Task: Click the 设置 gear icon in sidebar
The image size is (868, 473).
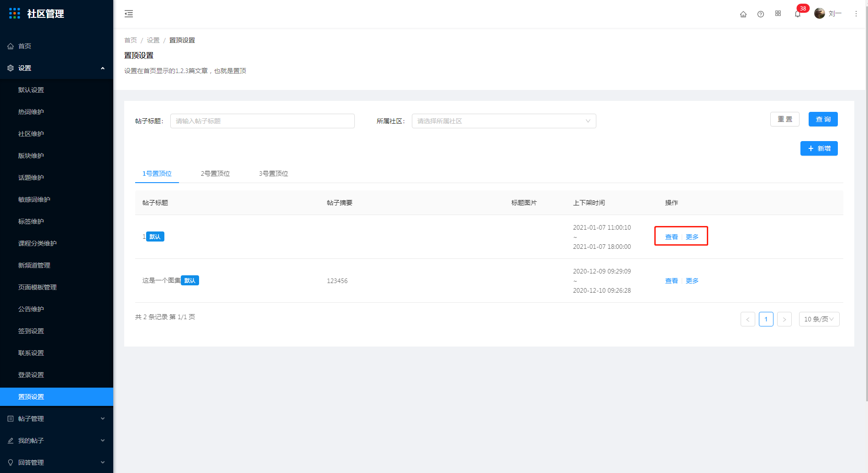Action: click(11, 68)
